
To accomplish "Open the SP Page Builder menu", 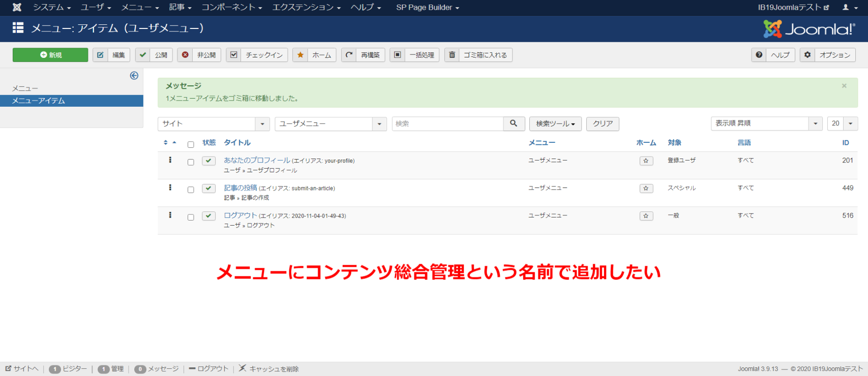I will (x=427, y=7).
